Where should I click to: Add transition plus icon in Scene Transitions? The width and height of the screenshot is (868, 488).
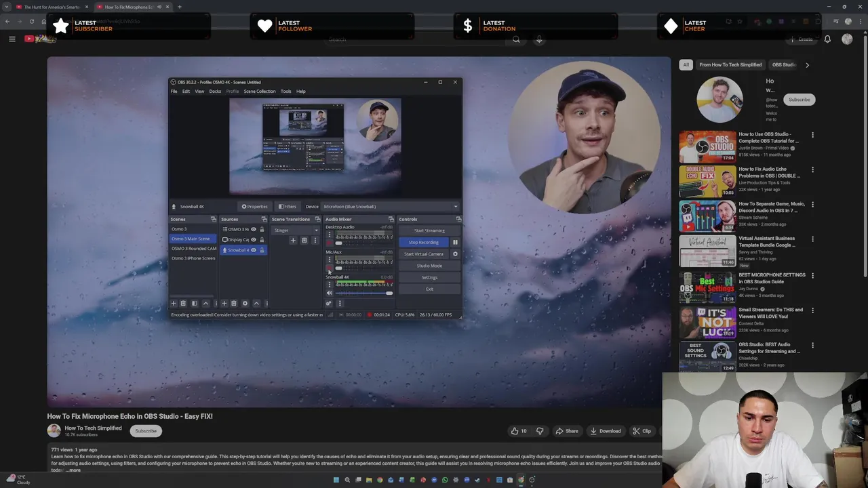293,241
